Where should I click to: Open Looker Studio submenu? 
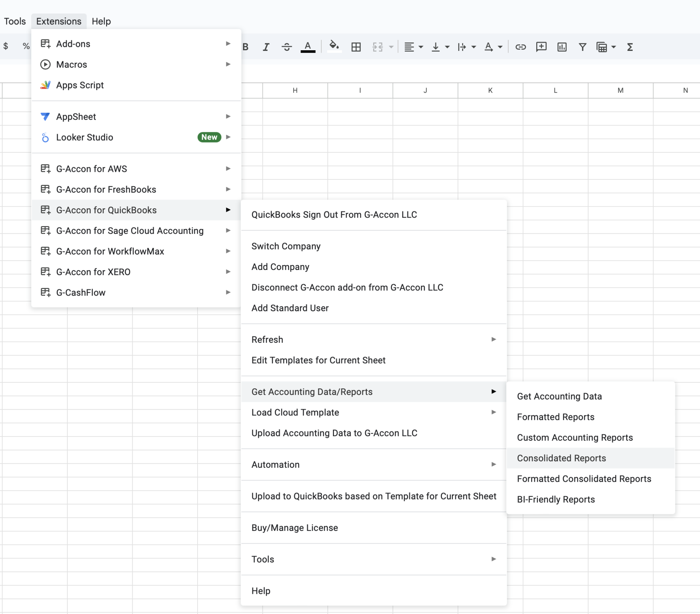tap(136, 137)
